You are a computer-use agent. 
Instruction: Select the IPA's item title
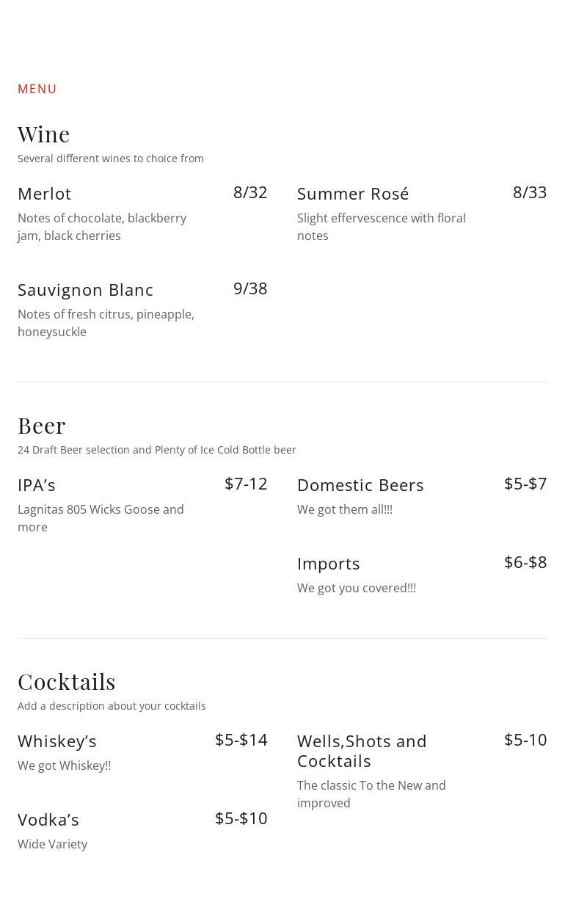click(x=37, y=485)
